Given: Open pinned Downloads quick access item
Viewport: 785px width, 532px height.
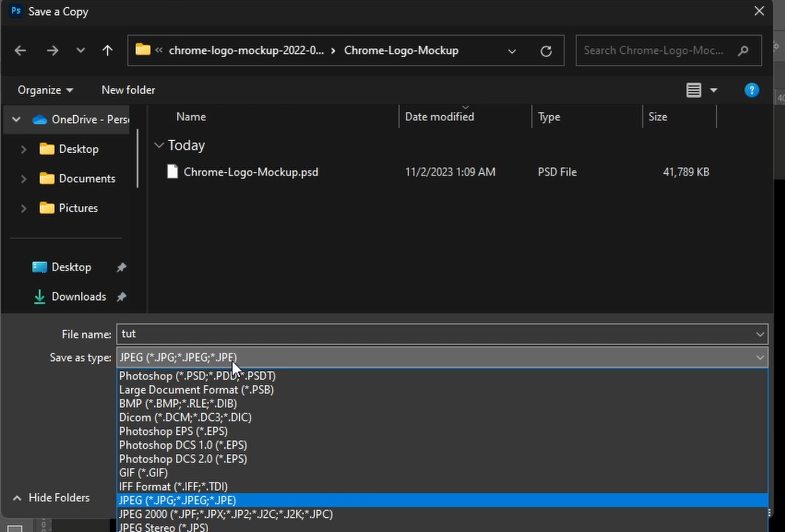Looking at the screenshot, I should [x=69, y=297].
